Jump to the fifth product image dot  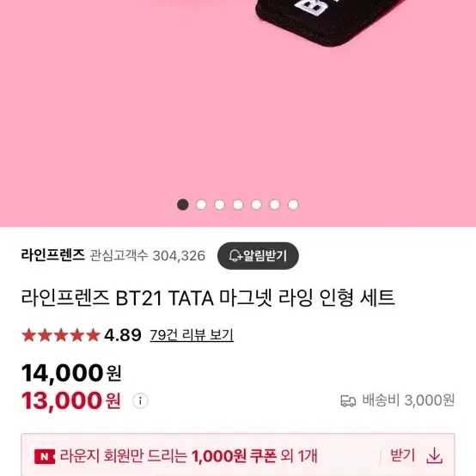[256, 204]
